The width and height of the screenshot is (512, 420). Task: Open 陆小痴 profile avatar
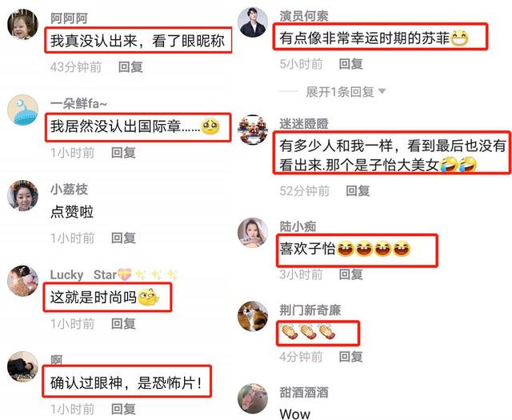tap(253, 233)
